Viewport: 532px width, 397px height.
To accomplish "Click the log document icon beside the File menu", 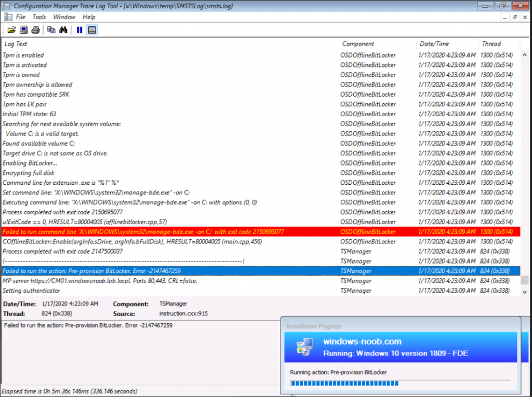I will [8, 17].
